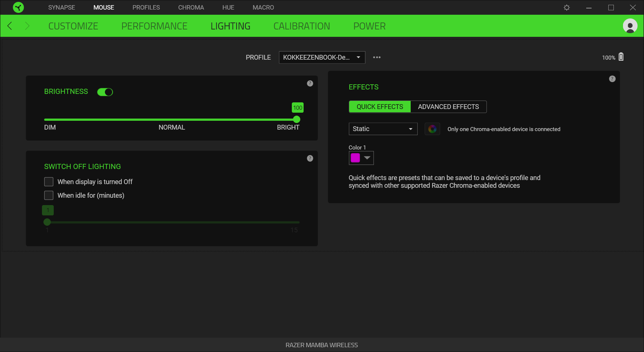Open the Macro tab
The height and width of the screenshot is (352, 644).
263,7
